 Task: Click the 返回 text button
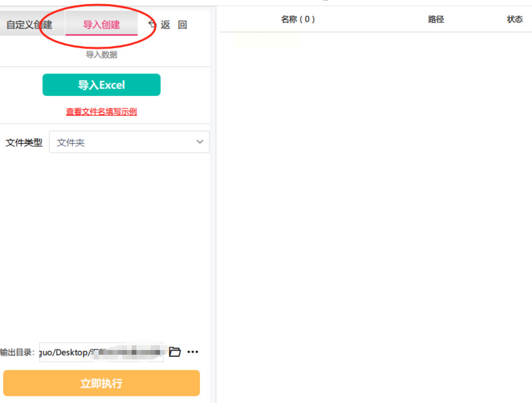click(174, 25)
